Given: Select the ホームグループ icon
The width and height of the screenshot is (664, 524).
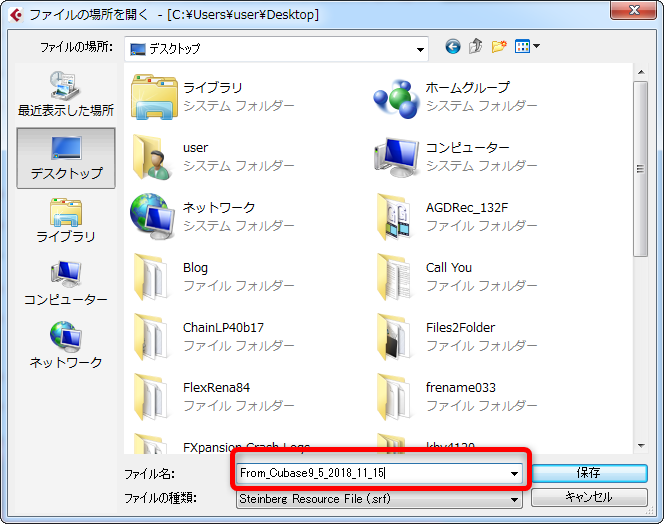Looking at the screenshot, I should [396, 98].
